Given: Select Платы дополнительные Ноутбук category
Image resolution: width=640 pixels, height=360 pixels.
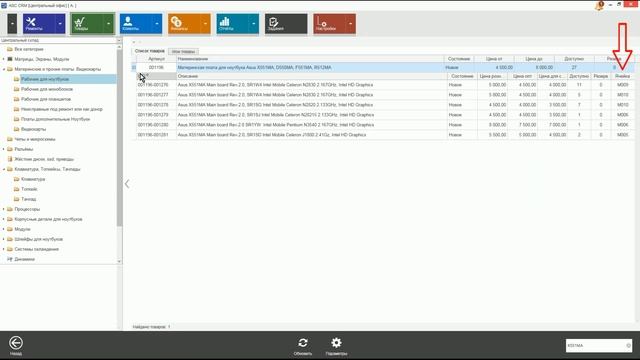Looking at the screenshot, I should (x=55, y=119).
